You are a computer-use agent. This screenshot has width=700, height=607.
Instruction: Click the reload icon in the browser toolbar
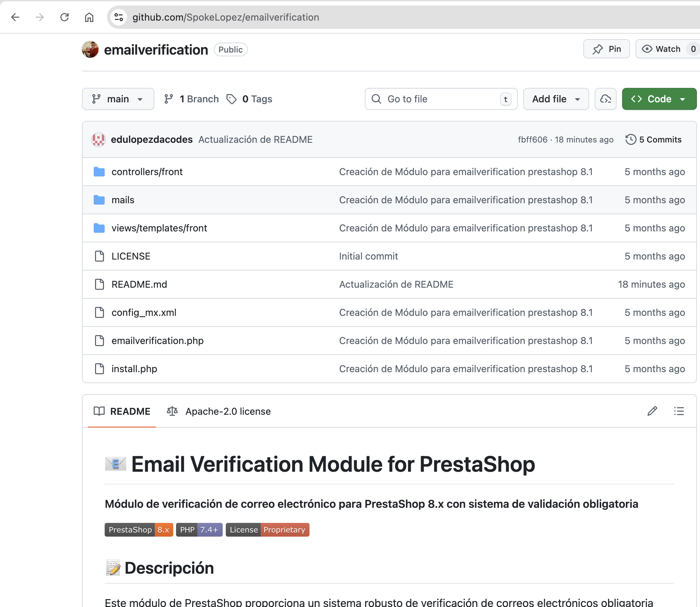click(x=65, y=17)
